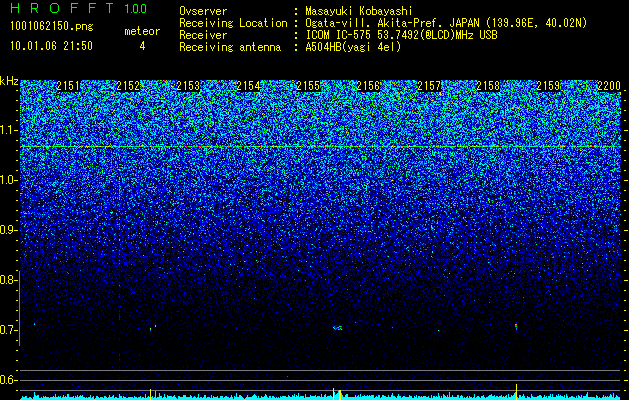Click the 1.1 frequency axis label
This screenshot has height=400, width=629.
tap(8, 131)
